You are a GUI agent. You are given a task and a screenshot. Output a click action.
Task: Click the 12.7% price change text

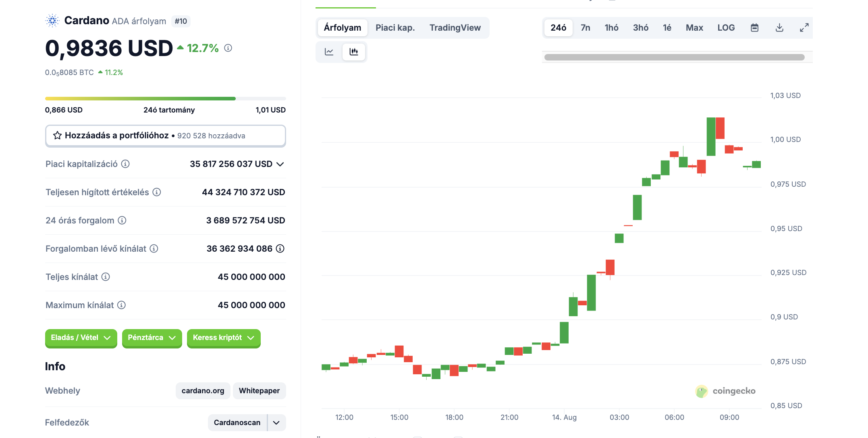203,48
